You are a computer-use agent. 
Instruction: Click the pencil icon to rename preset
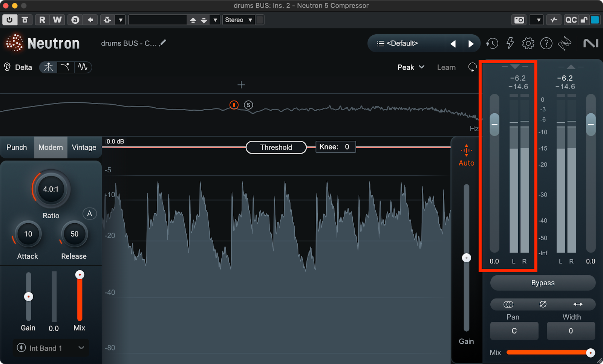pos(162,43)
